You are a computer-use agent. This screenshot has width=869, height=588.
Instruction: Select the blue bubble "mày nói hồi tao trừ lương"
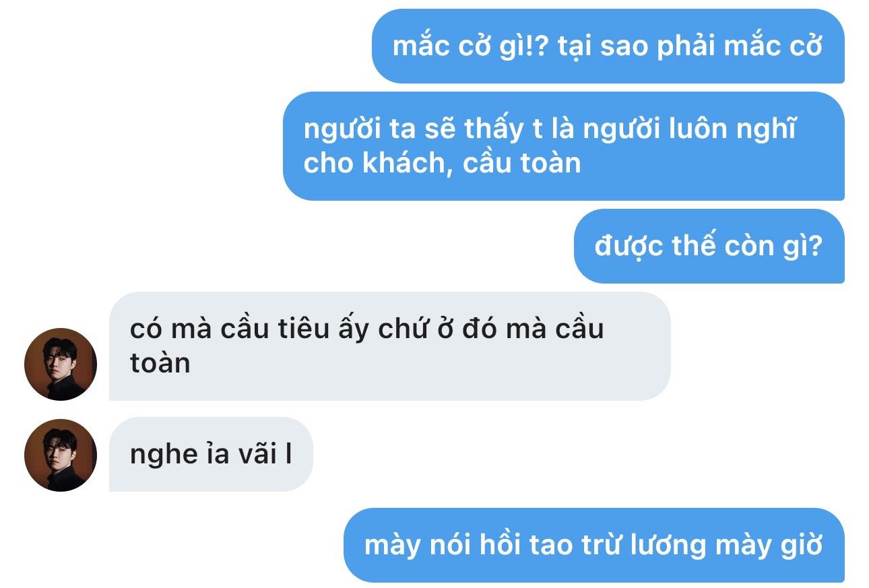click(594, 545)
